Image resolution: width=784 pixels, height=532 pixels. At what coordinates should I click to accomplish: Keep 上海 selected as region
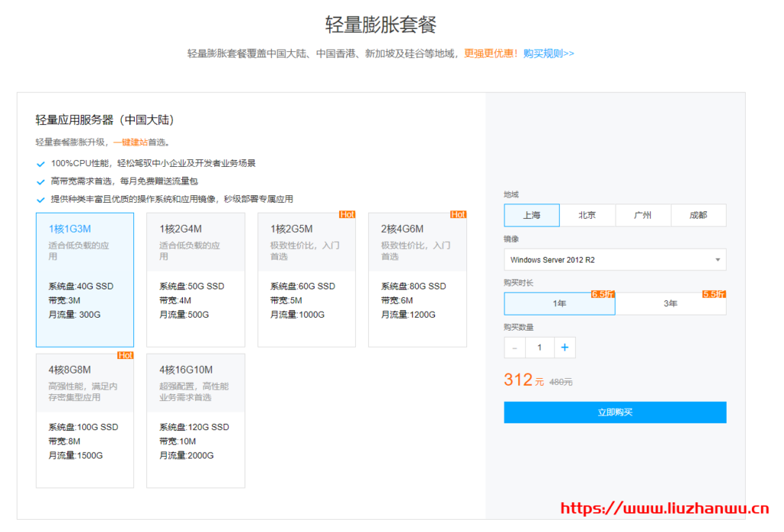click(x=531, y=215)
